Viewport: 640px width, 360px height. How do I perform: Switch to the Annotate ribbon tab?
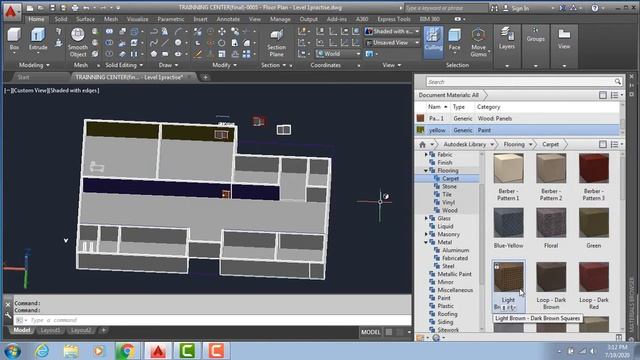(228, 19)
